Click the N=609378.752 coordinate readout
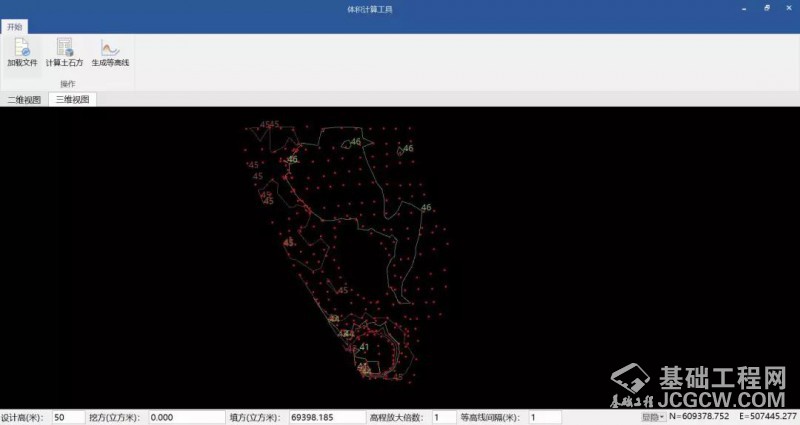 [699, 416]
